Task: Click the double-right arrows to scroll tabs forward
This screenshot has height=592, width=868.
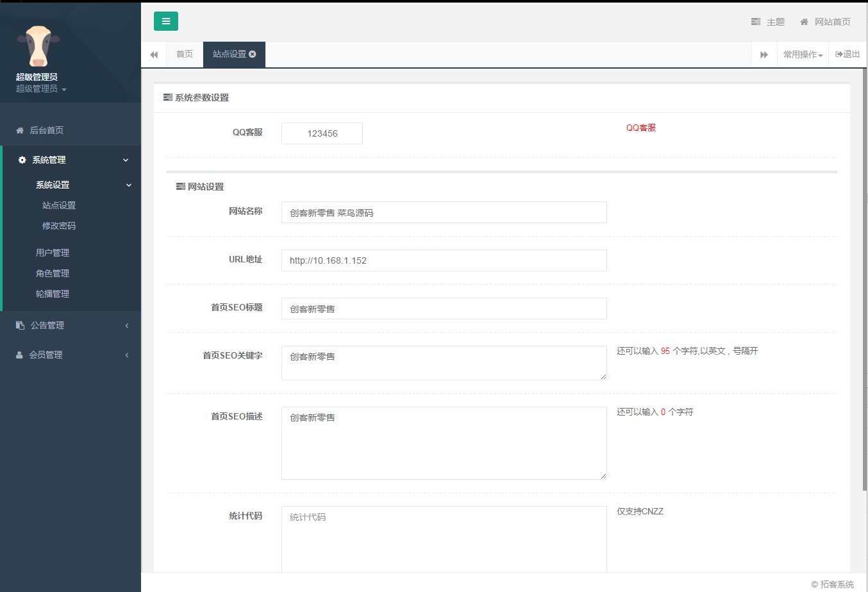Action: point(764,54)
